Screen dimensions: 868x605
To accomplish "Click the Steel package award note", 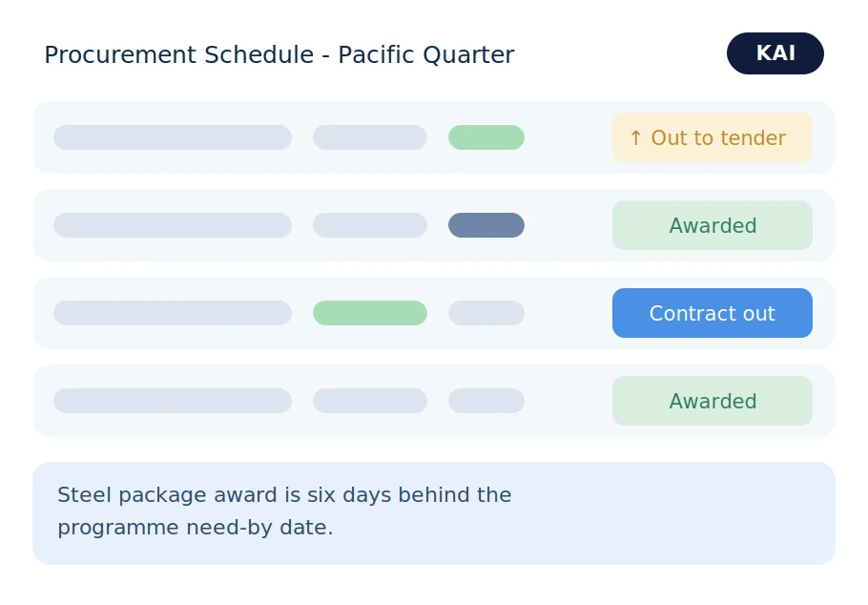I will pos(434,513).
